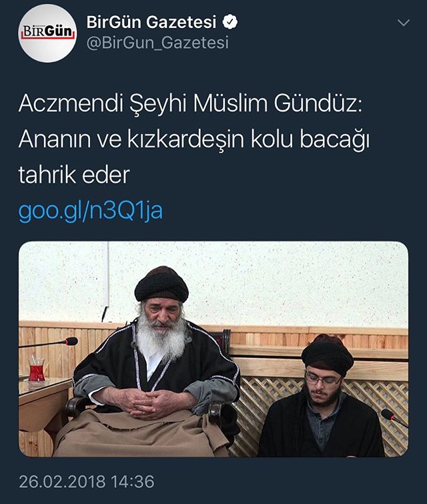Screen dimensions: 427x504
Task: Click the 14:36 time stamp
Action: coord(132,482)
